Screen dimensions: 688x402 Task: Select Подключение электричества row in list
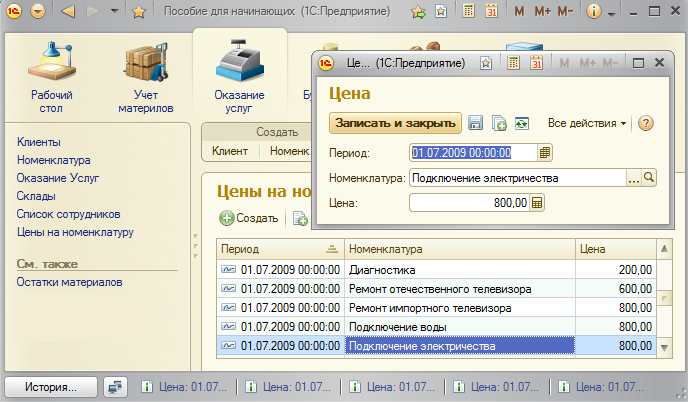(x=436, y=346)
